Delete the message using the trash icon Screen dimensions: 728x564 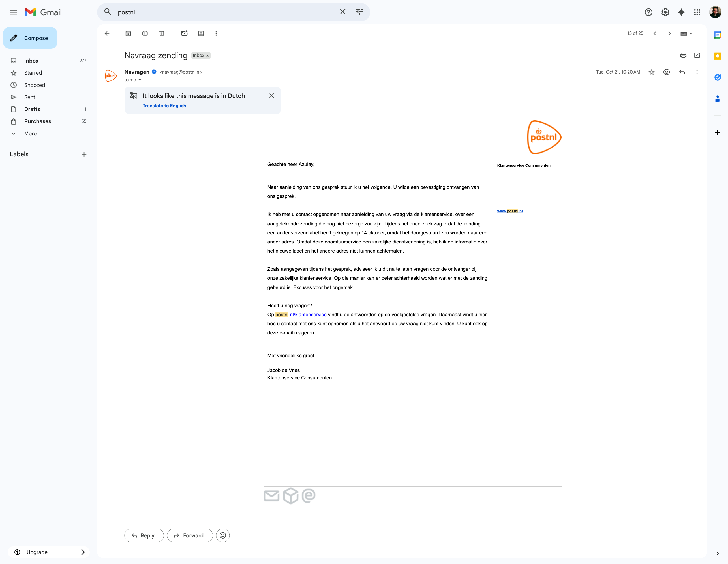tap(162, 33)
